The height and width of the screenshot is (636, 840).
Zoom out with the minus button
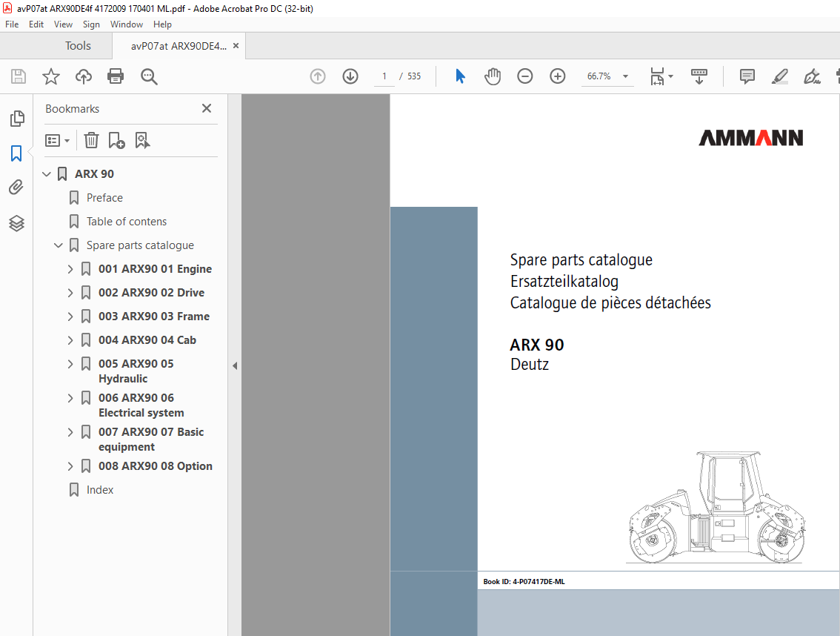[525, 76]
